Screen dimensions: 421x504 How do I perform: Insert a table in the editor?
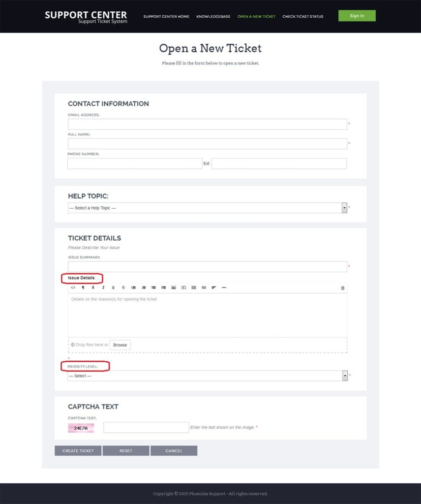[194, 287]
